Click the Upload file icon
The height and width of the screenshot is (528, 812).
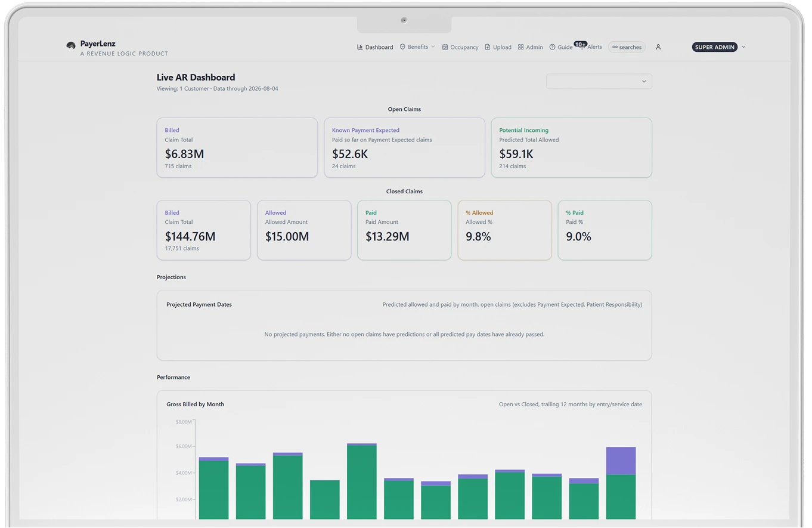coord(488,47)
